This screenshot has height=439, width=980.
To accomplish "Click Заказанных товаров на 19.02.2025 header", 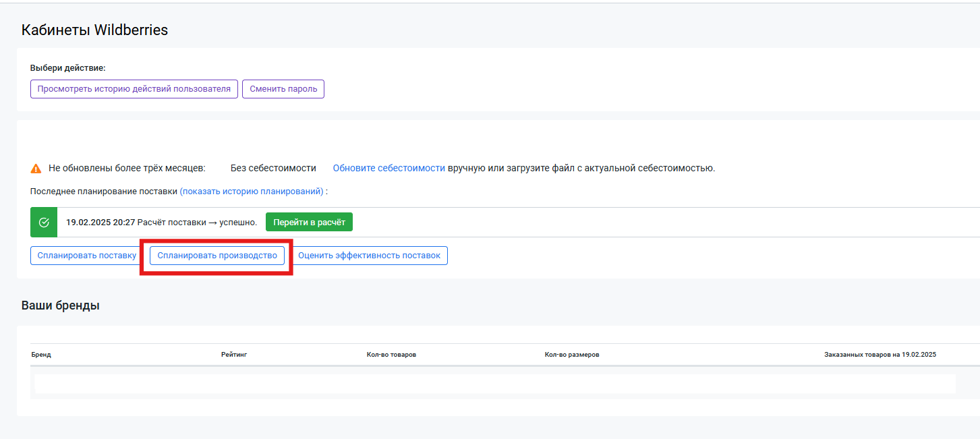I will [x=880, y=355].
